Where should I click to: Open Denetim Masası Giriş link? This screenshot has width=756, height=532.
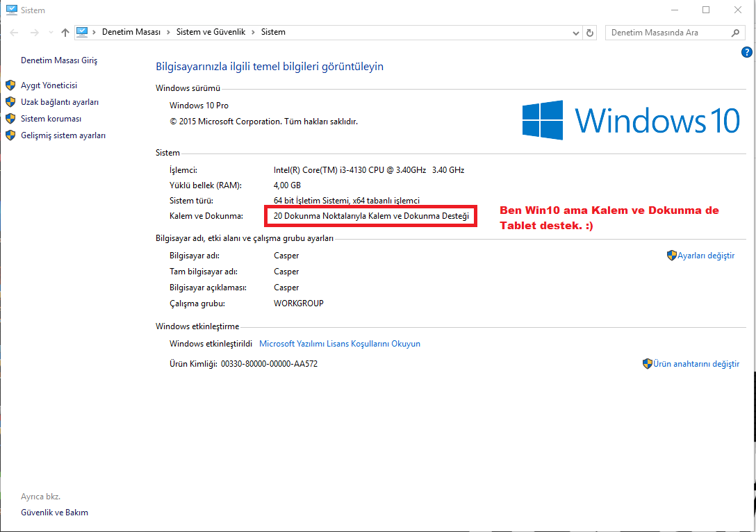point(59,60)
